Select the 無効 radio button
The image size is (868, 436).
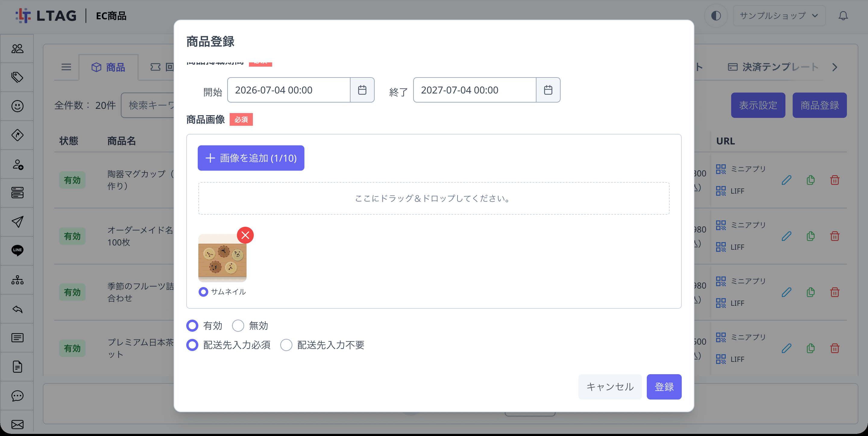(238, 326)
